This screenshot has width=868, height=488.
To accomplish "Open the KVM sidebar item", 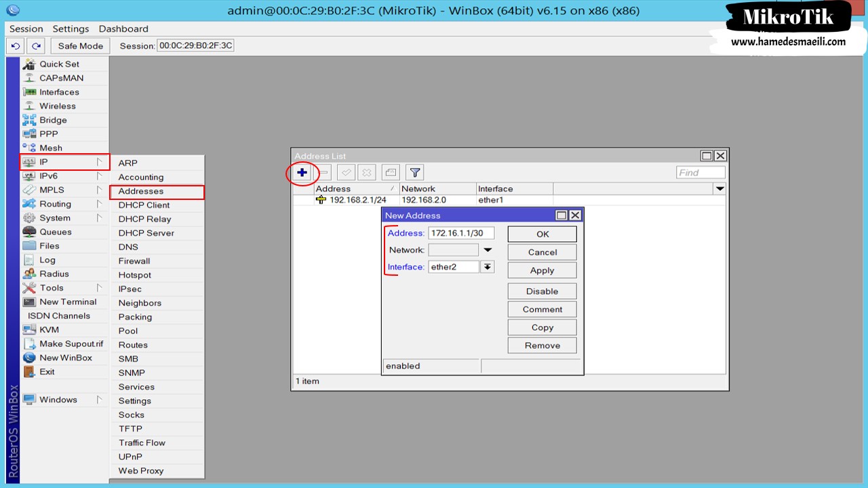I will click(x=64, y=329).
